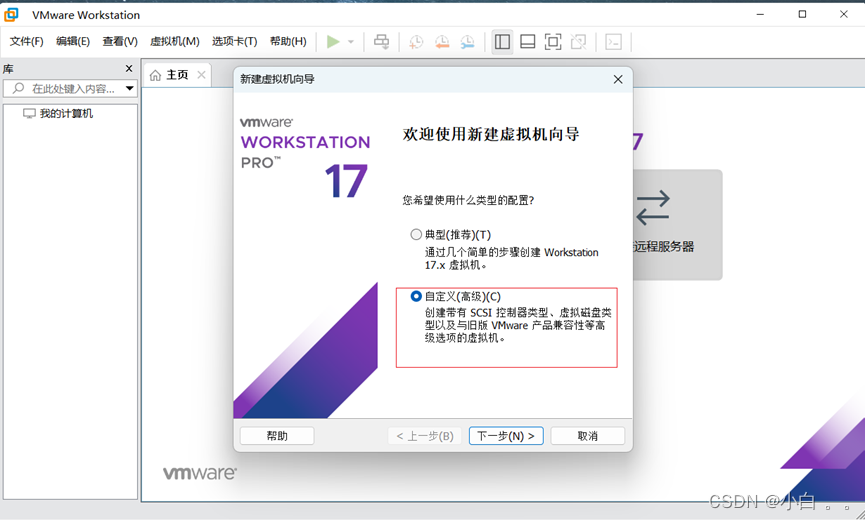
Task: Type-focus the library search field
Action: click(72, 88)
